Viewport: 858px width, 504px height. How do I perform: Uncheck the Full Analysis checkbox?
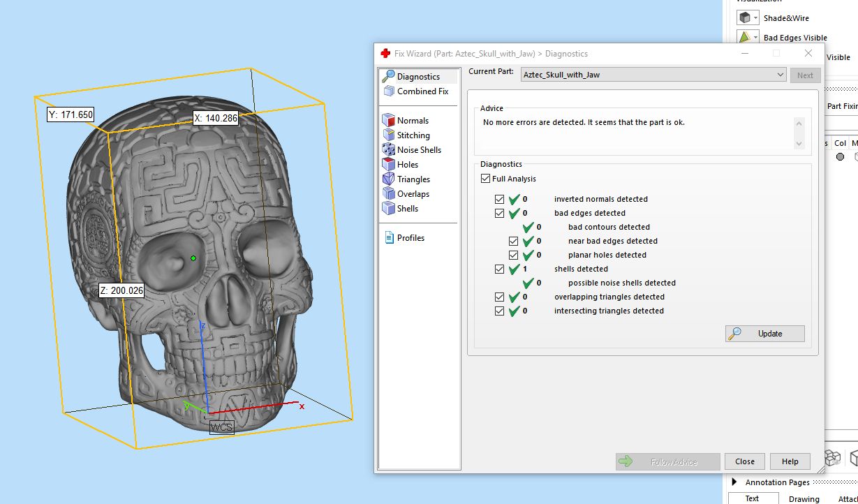pyautogui.click(x=486, y=179)
